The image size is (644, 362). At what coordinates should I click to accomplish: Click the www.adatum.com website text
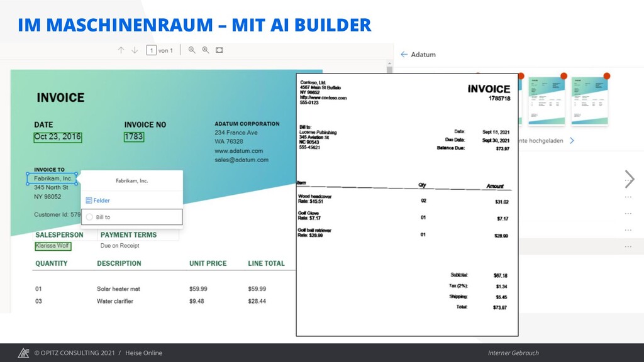point(238,151)
